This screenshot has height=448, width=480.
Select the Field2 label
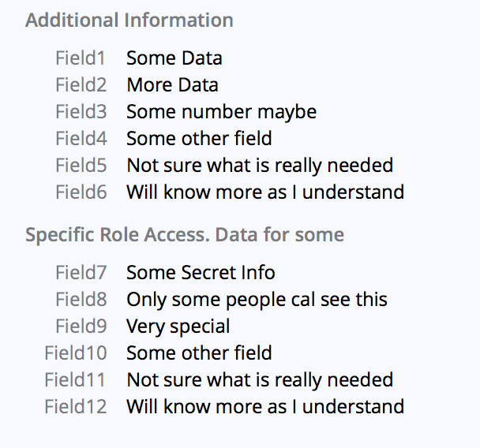tap(81, 84)
